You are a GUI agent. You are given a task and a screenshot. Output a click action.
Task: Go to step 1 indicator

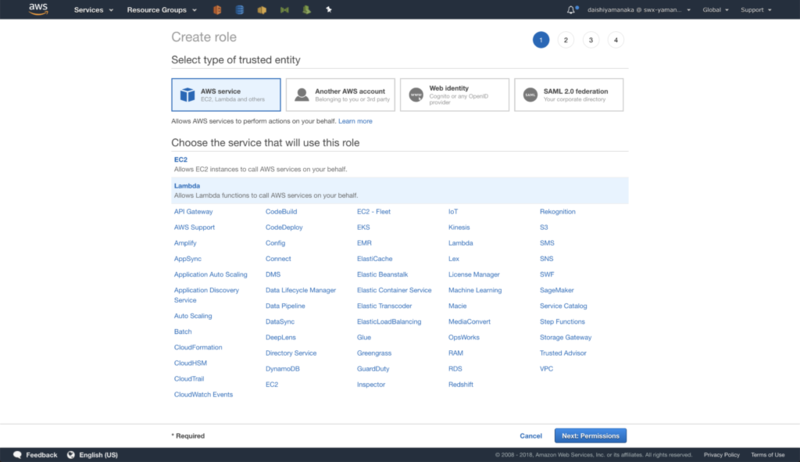tap(541, 40)
